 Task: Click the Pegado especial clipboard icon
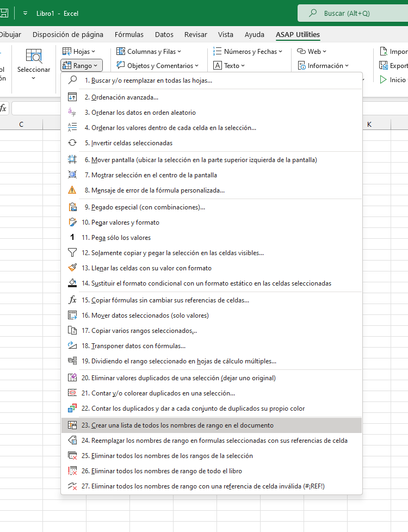(72, 207)
